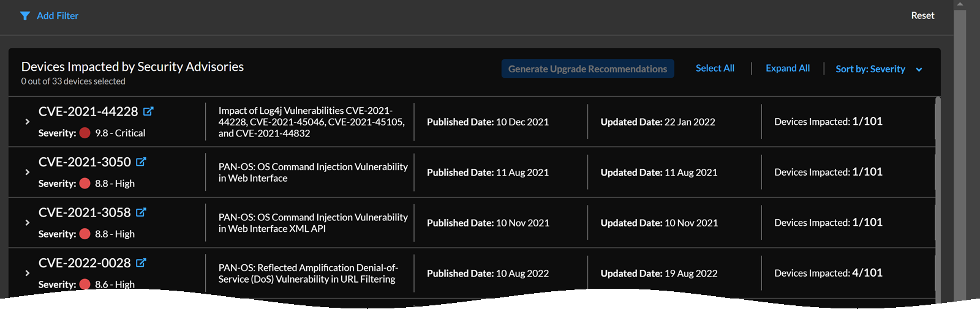Click the Add Filter funnel icon
This screenshot has height=309, width=980.
[x=25, y=16]
